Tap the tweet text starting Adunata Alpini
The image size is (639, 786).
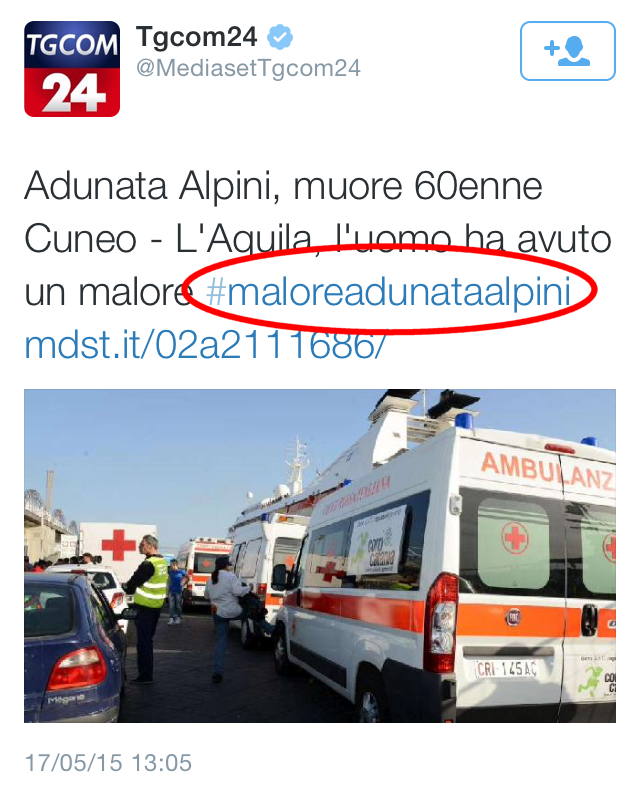point(318,266)
